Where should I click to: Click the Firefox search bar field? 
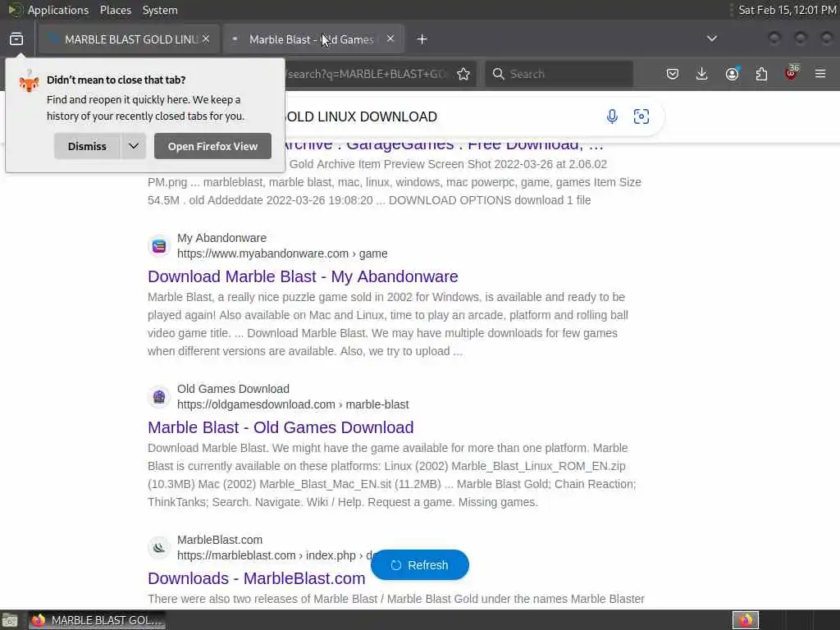(559, 74)
